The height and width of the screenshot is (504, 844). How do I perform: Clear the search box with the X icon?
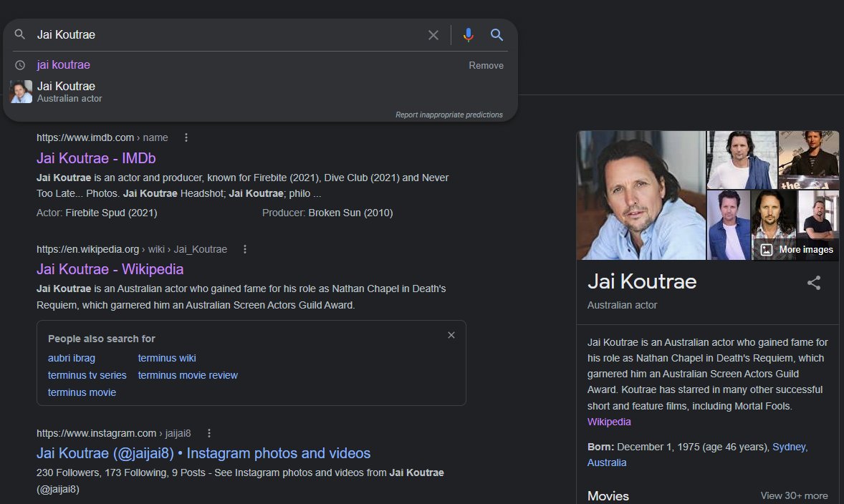[x=433, y=35]
